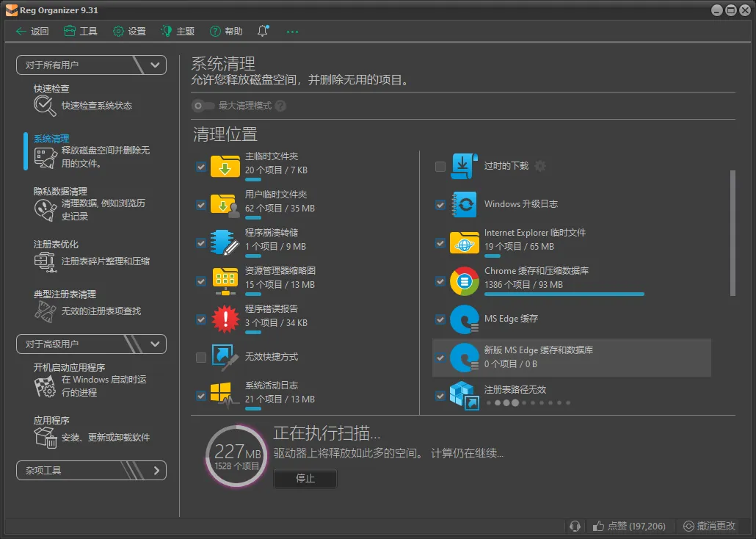Click the vertical scrollbar of cleanup list
The width and height of the screenshot is (756, 539).
[x=733, y=233]
